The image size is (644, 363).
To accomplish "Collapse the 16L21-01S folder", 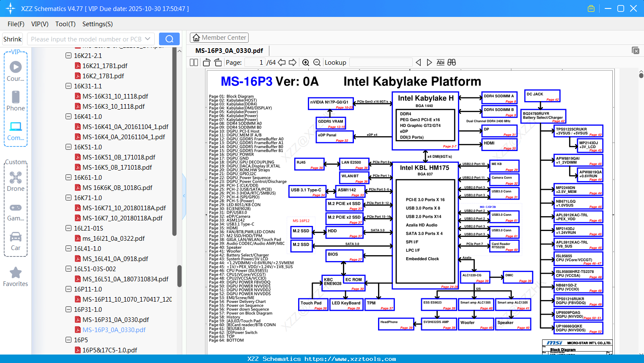I will (69, 228).
